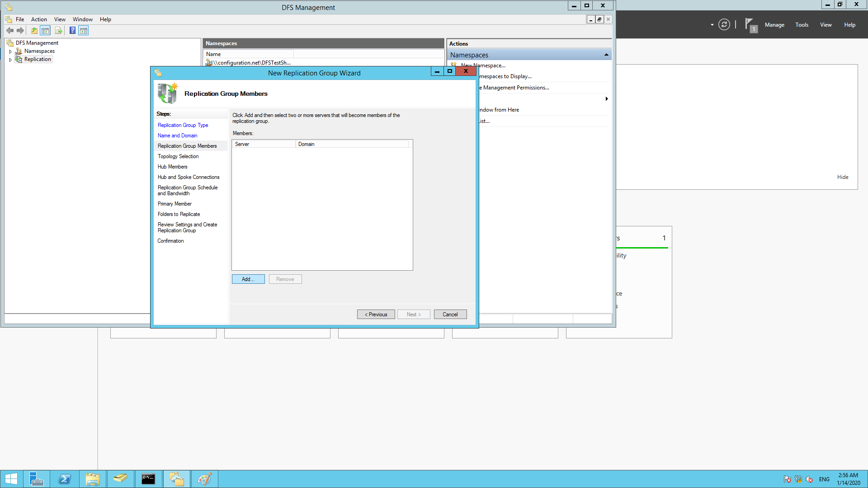Screen dimensions: 868x488
Task: Toggle the console tree visibility toolbar icon
Action: [45, 30]
